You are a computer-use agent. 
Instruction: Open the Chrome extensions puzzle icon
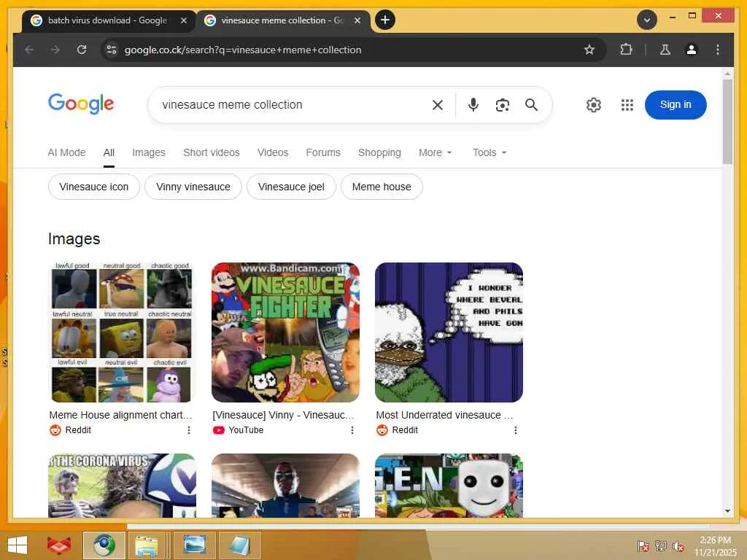point(626,50)
